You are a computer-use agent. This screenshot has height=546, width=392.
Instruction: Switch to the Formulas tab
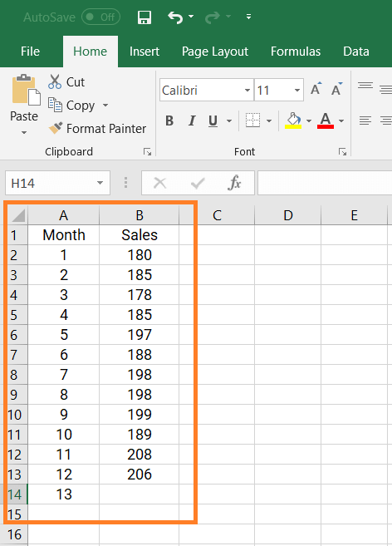tap(296, 52)
